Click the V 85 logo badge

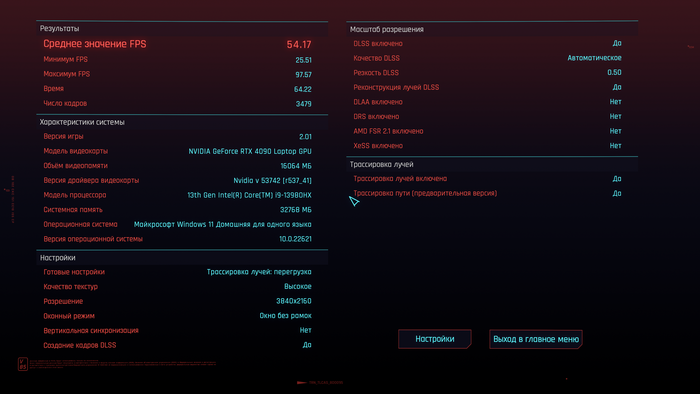point(23,364)
